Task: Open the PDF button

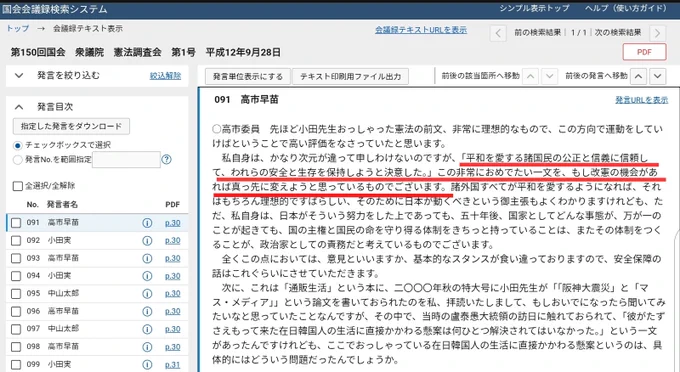Action: [x=644, y=52]
